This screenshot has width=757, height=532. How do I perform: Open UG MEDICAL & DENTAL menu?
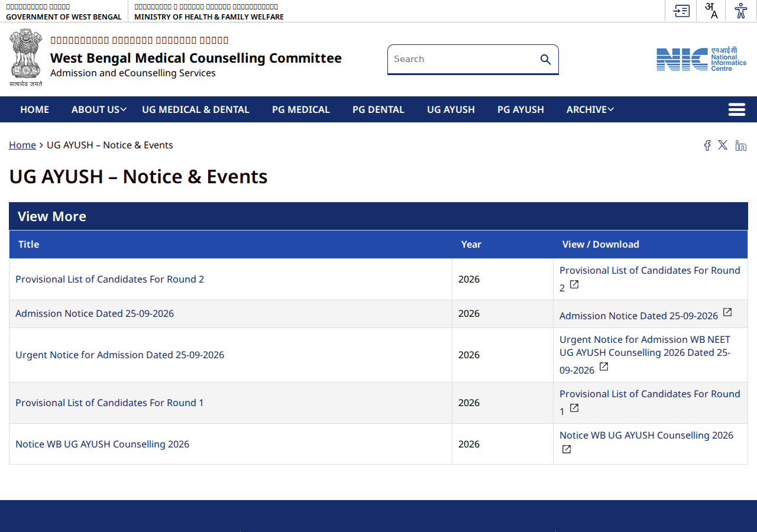[x=196, y=109]
